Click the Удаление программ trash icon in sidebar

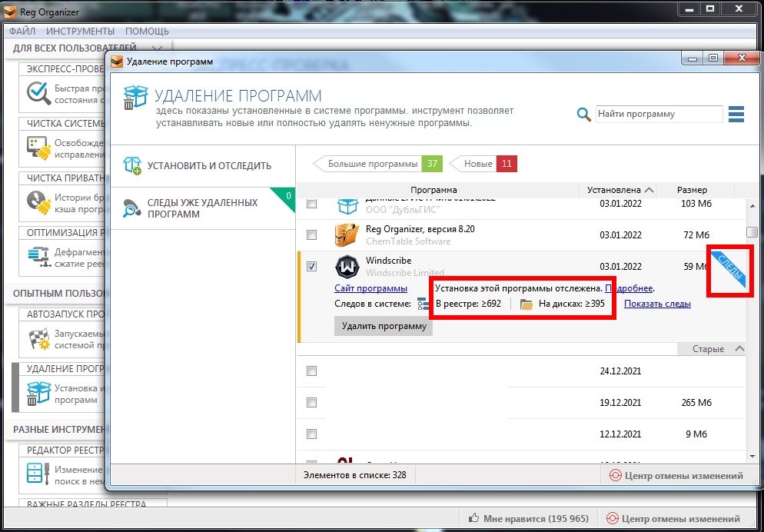click(x=38, y=394)
